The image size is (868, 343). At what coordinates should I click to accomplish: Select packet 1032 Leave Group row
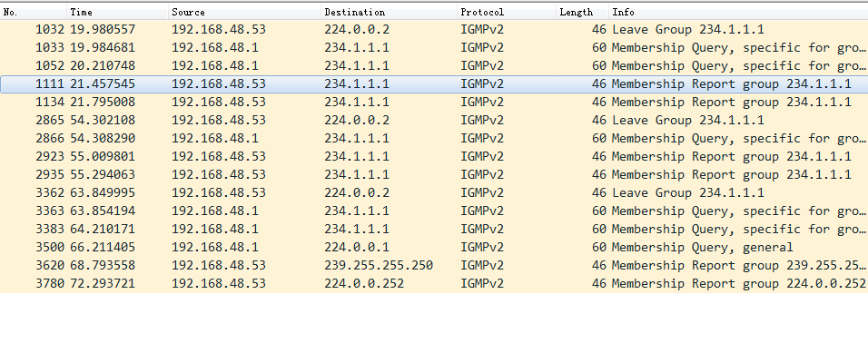pyautogui.click(x=434, y=29)
